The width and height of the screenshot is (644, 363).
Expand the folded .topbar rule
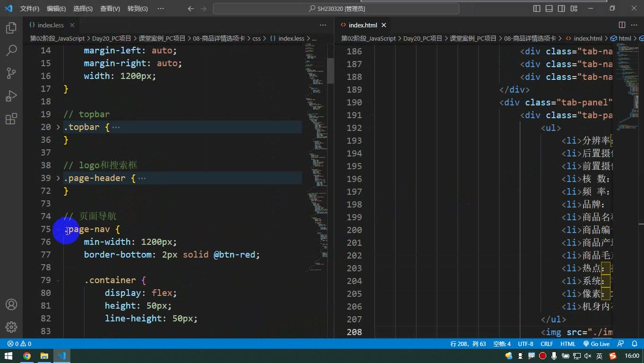pos(58,127)
